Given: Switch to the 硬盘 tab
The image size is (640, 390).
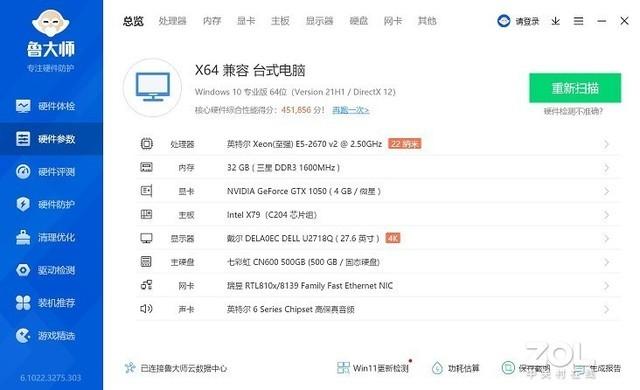Looking at the screenshot, I should tap(359, 21).
